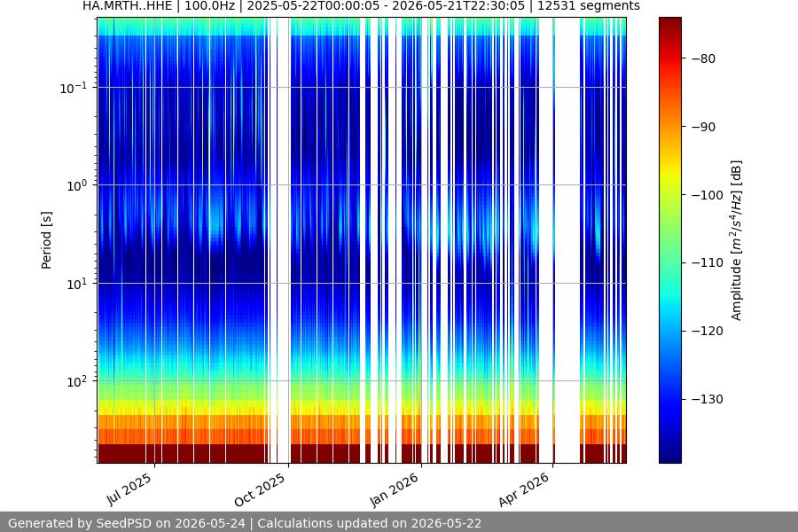The width and height of the screenshot is (798, 532).
Task: Click the −80 colorbar tick label
Action: [703, 59]
